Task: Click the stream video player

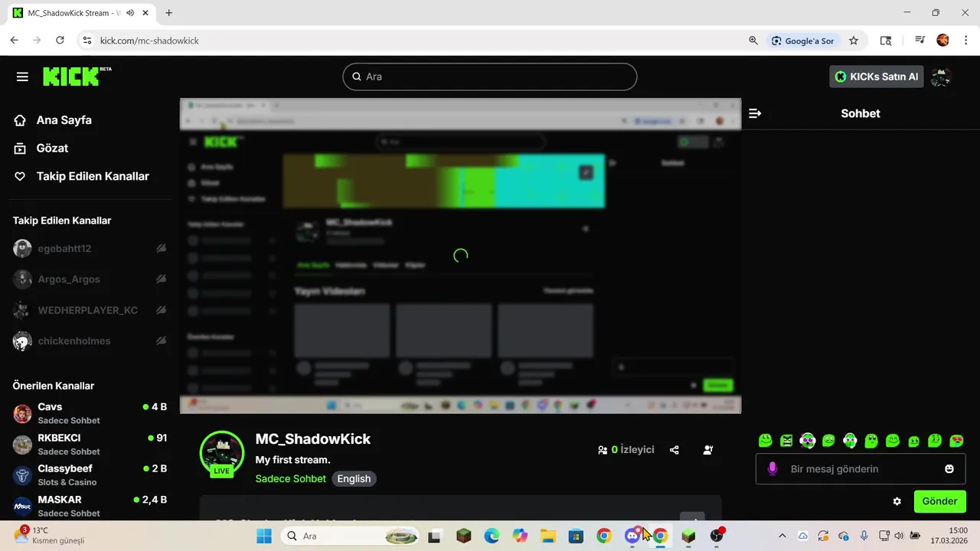Action: pos(460,256)
